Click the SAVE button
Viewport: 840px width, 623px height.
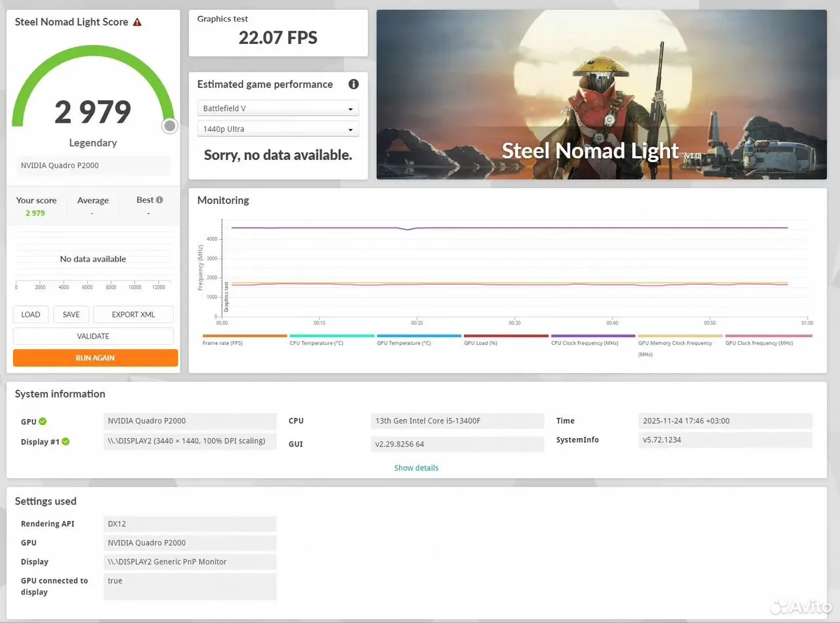71,315
